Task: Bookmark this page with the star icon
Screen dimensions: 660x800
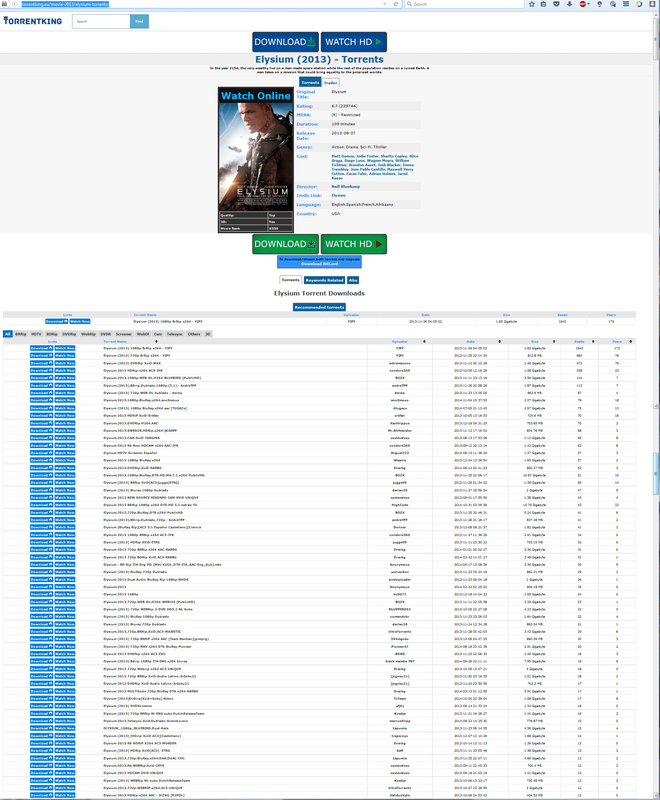Action: [x=532, y=4]
